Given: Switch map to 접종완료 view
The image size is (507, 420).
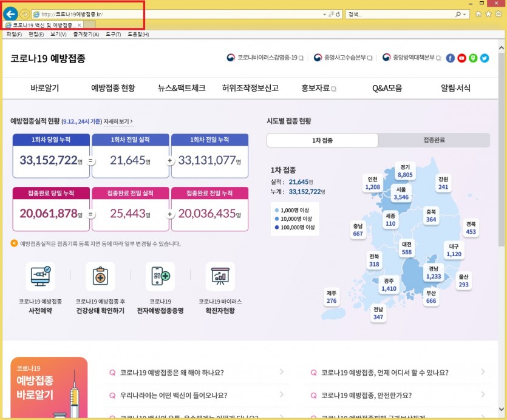Looking at the screenshot, I should (x=434, y=140).
